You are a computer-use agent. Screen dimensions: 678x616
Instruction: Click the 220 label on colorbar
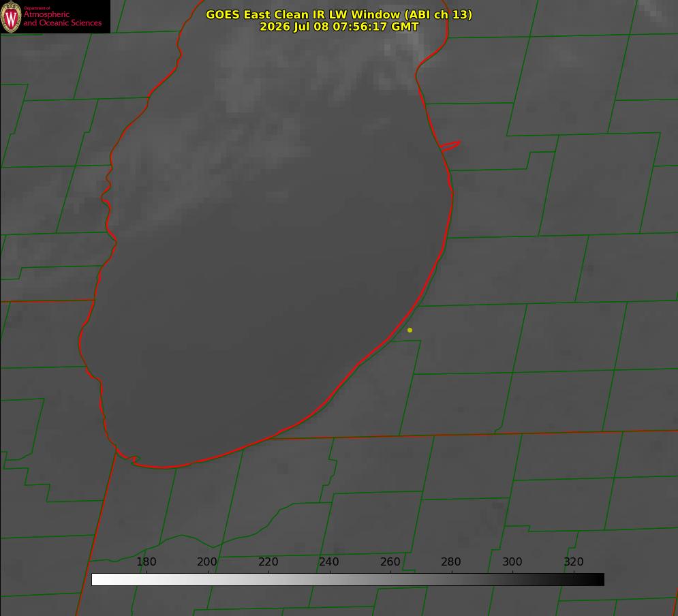268,561
